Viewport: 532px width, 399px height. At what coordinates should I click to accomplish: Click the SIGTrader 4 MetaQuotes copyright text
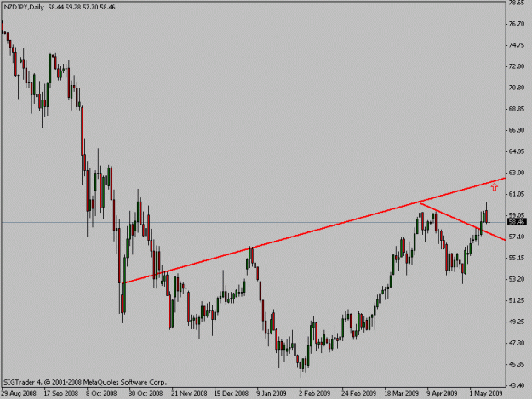click(x=85, y=382)
